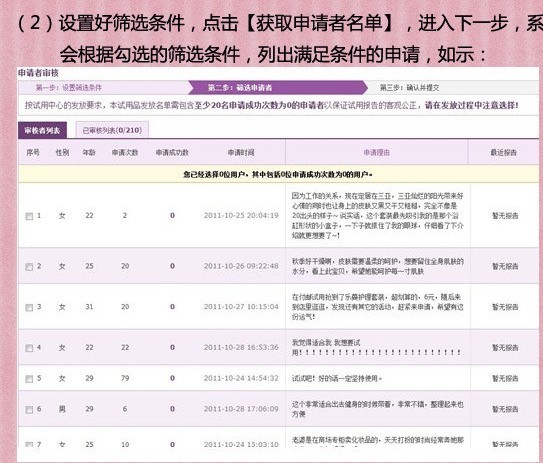Click the reason text starting 这个非常适合出去健身

[377, 409]
